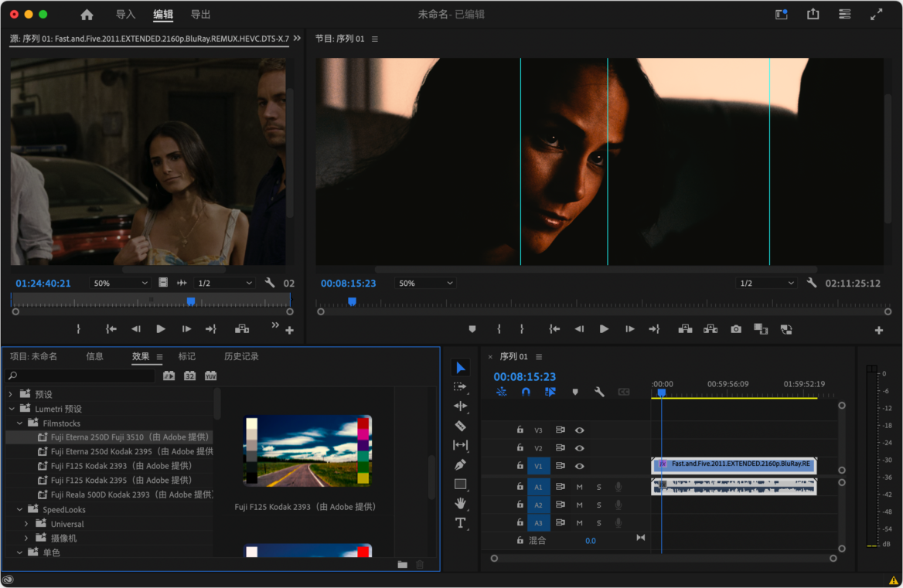Select the Track Select Forward tool
The image size is (903, 588).
click(x=460, y=387)
